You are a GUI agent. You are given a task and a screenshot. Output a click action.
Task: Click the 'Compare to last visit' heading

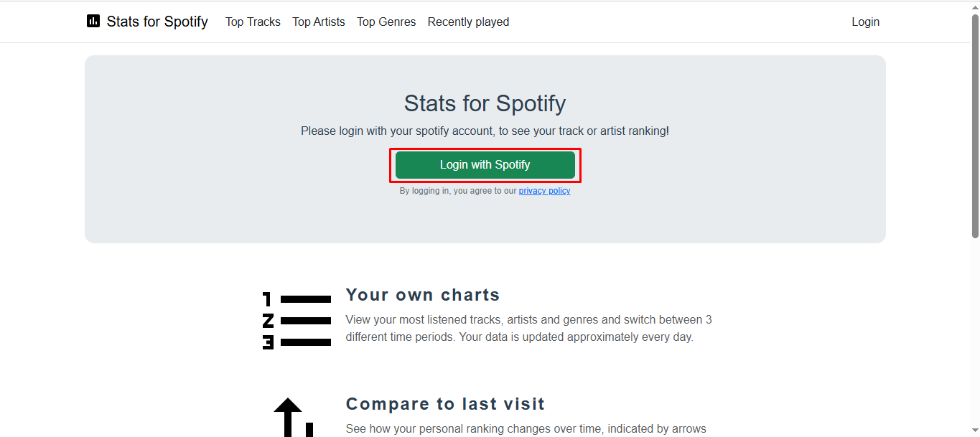tap(445, 403)
